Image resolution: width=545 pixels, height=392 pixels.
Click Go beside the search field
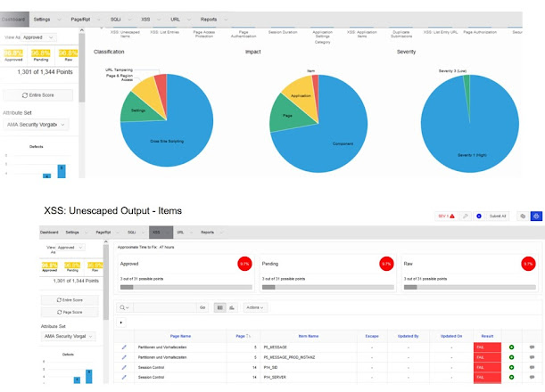click(202, 307)
